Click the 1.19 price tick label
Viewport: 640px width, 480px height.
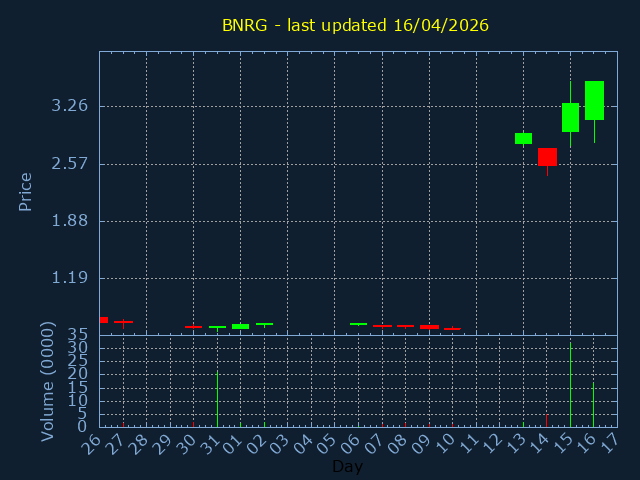tap(69, 278)
